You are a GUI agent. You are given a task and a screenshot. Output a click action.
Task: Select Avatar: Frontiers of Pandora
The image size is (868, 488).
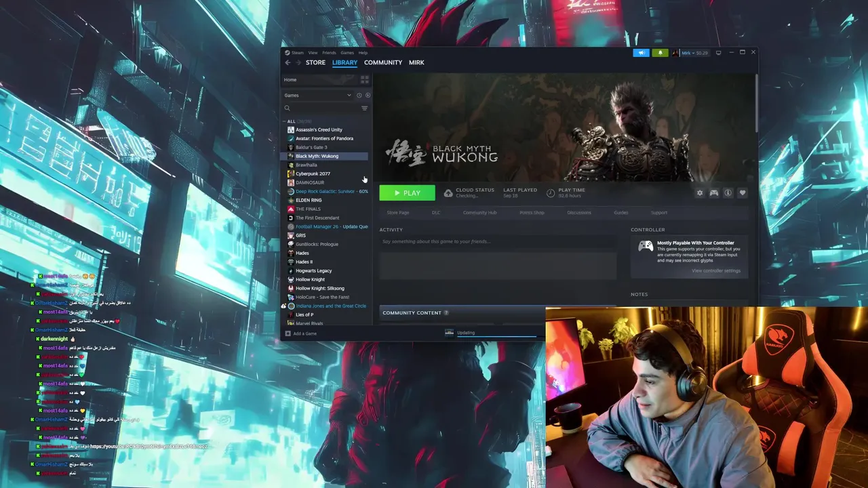[x=324, y=138]
